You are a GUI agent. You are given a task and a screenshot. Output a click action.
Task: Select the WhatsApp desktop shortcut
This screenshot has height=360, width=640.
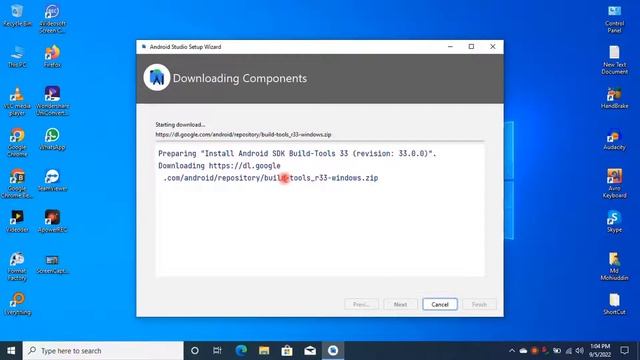coord(52,139)
